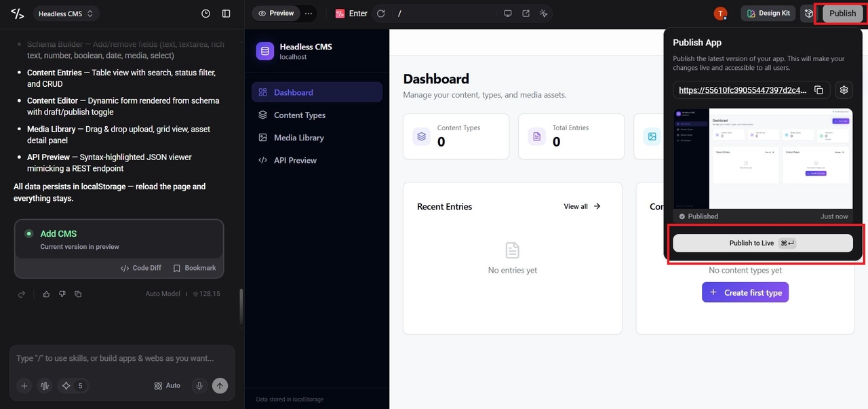
Task: Open publish settings gear icon
Action: click(x=844, y=90)
